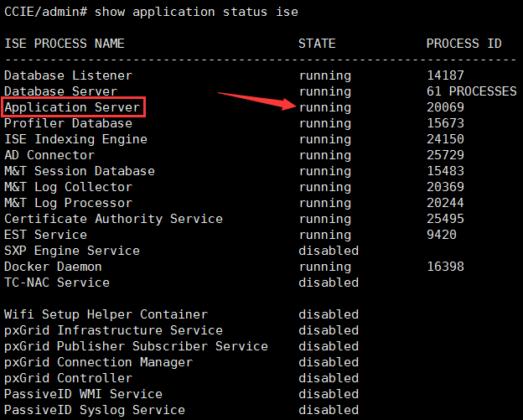Screen dimensions: 523x420
Task: Click the 'M&T Session Database' process name
Action: (80, 171)
